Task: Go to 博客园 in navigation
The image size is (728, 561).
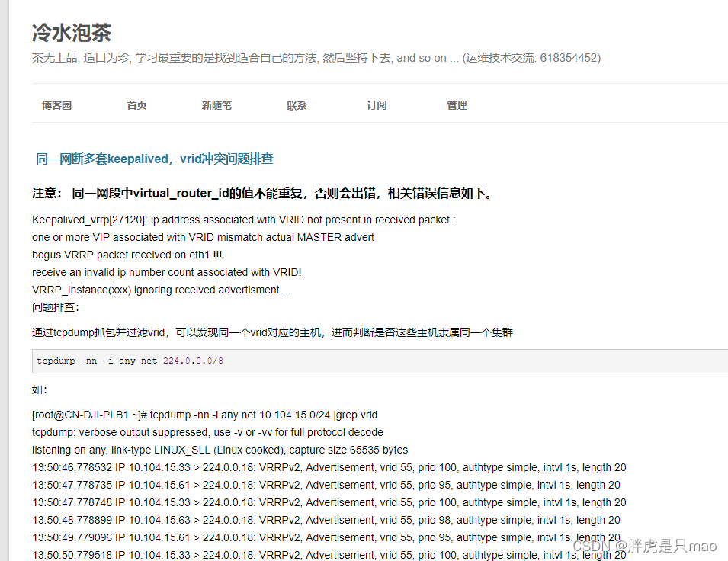Action: click(x=56, y=105)
